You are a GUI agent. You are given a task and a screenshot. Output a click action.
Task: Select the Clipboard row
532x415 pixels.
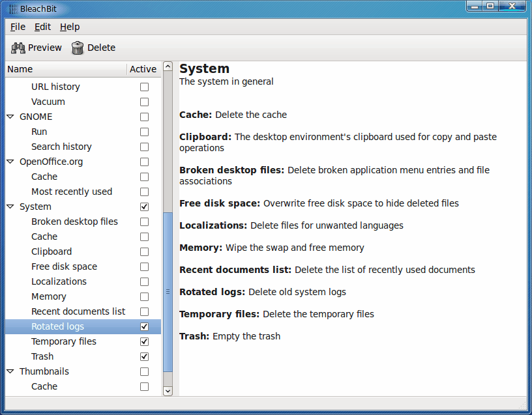(x=83, y=251)
